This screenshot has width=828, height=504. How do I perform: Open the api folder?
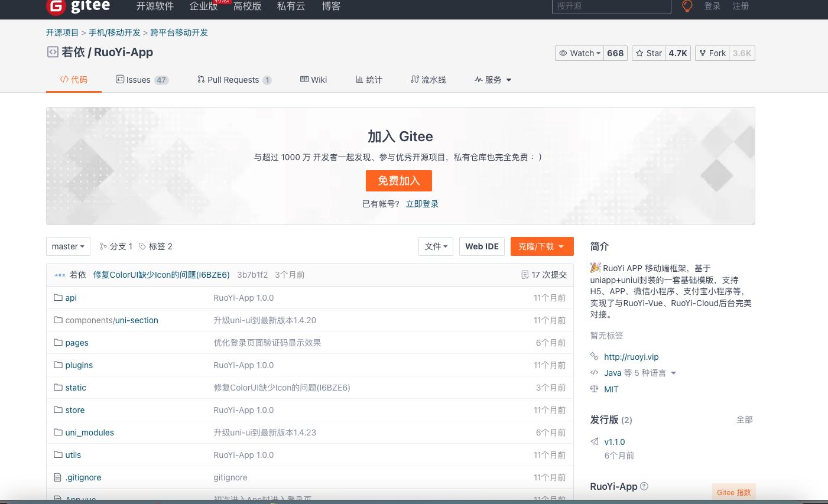pos(71,298)
